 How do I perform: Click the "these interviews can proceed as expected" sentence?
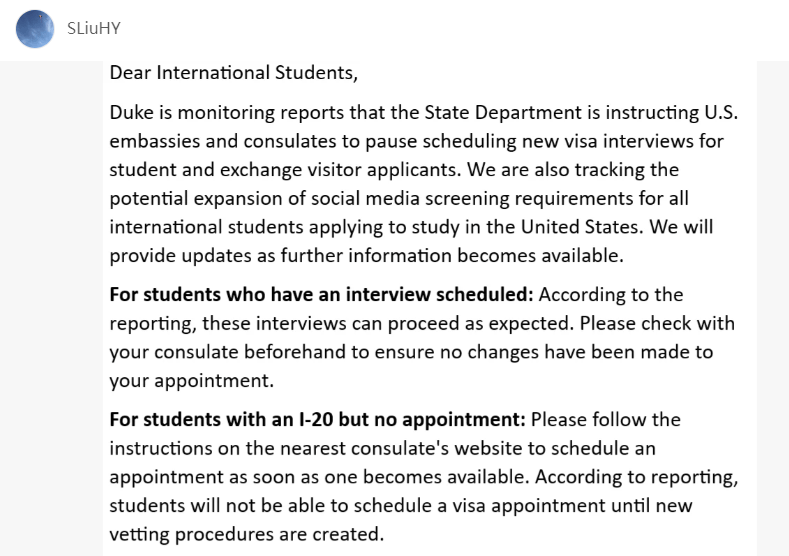pos(386,323)
